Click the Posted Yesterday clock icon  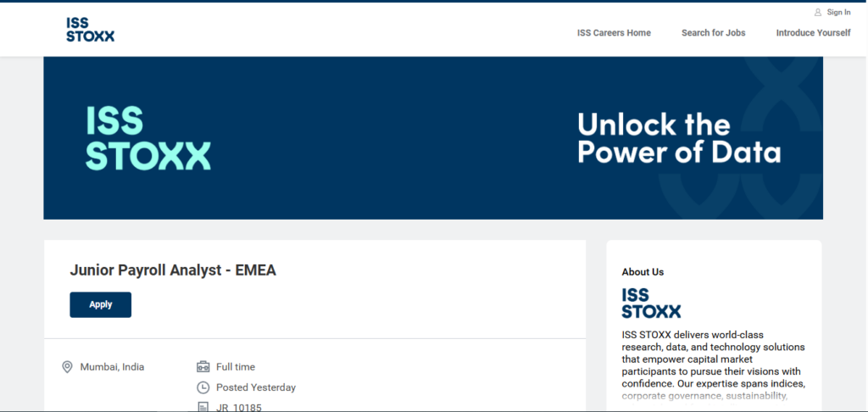pos(203,387)
